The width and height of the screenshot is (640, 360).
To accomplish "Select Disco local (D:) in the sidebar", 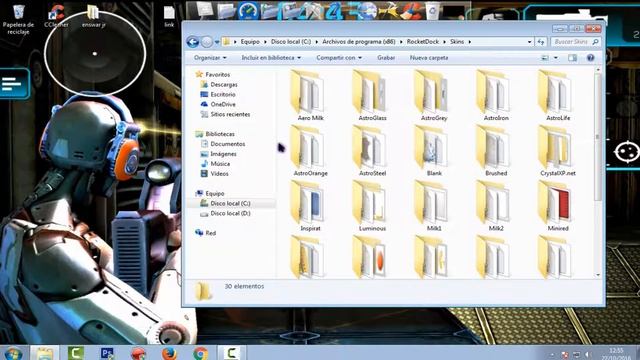I will tap(230, 213).
